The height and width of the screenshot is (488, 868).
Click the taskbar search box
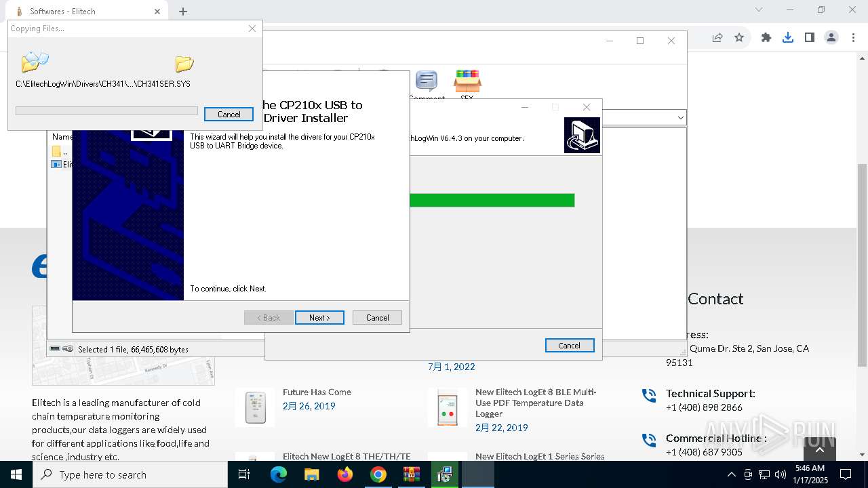(x=130, y=474)
